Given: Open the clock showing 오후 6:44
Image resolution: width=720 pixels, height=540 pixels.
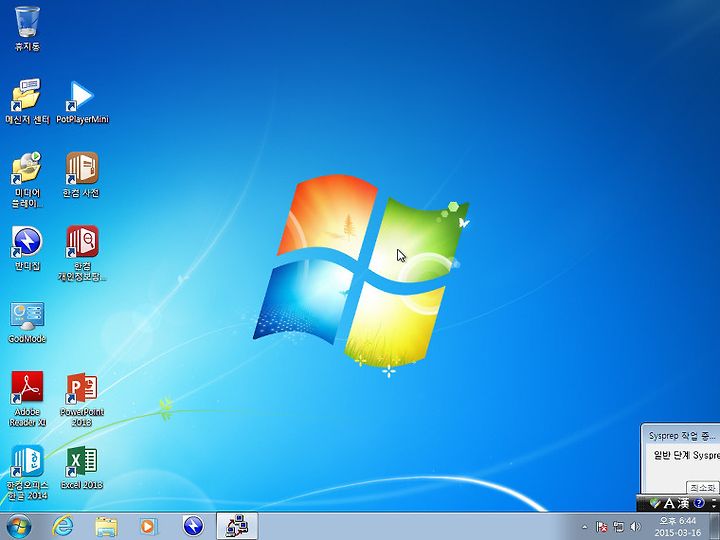Looking at the screenshot, I should 678,527.
